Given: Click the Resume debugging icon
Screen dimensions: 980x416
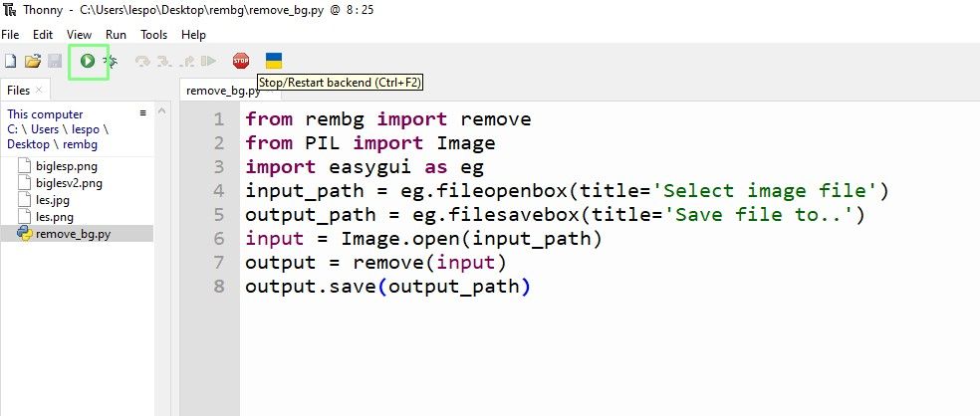Looking at the screenshot, I should [208, 61].
